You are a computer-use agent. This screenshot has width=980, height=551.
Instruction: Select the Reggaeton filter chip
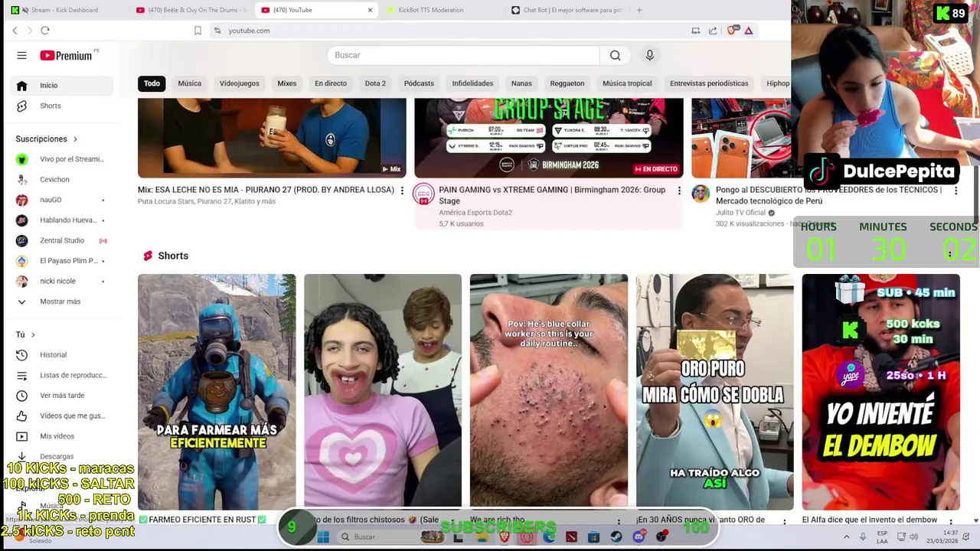[x=567, y=83]
